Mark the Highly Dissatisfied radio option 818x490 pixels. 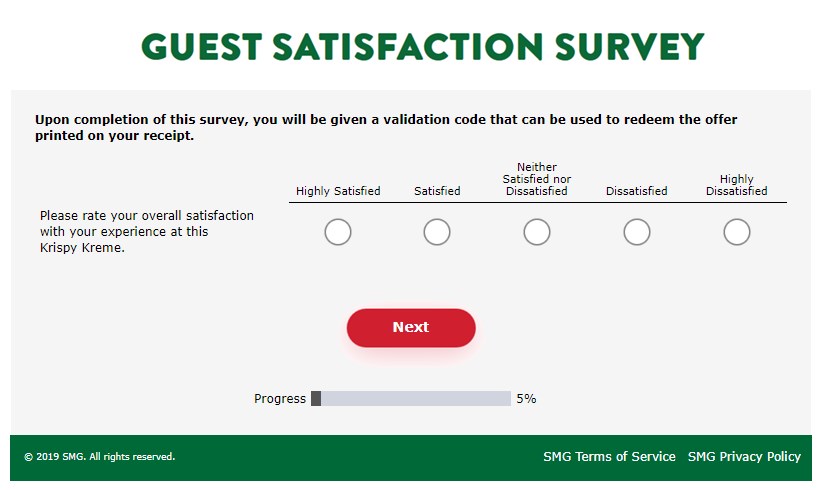(737, 232)
